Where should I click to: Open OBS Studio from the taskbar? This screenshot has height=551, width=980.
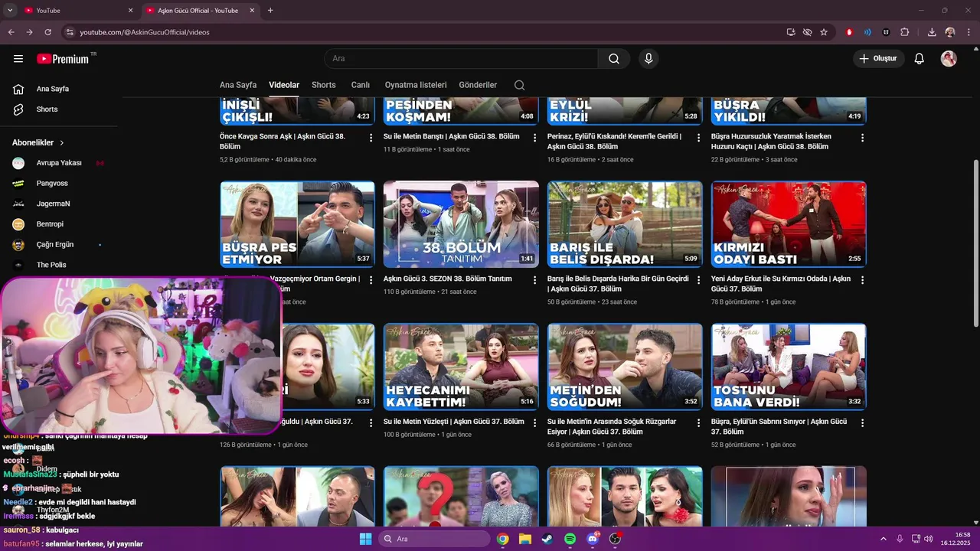coord(615,539)
